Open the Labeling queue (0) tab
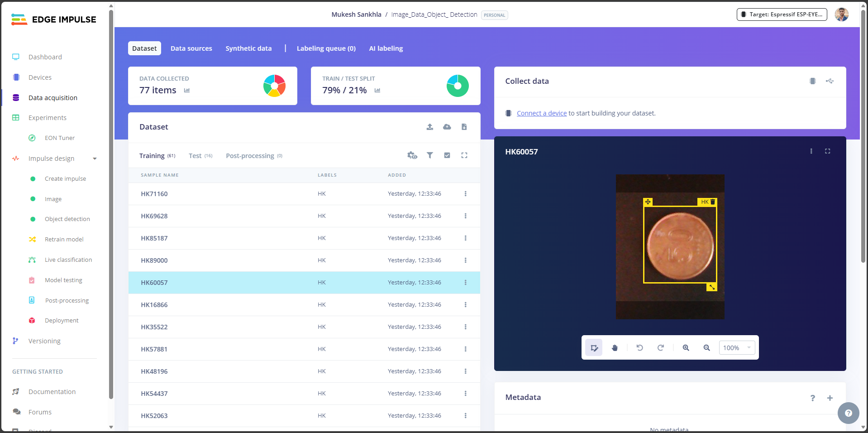The height and width of the screenshot is (433, 868). pyautogui.click(x=326, y=48)
